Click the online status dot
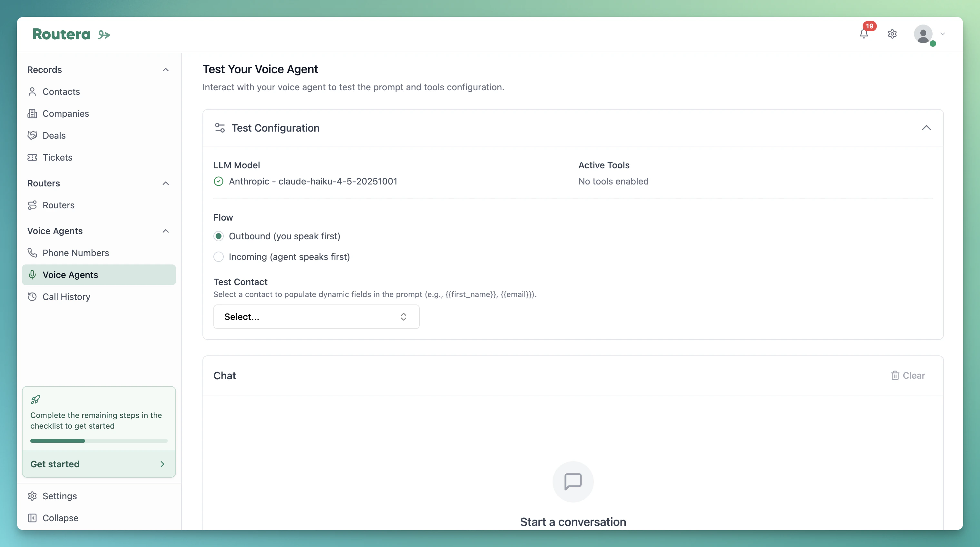Screen dimensions: 980x547 point(933,44)
